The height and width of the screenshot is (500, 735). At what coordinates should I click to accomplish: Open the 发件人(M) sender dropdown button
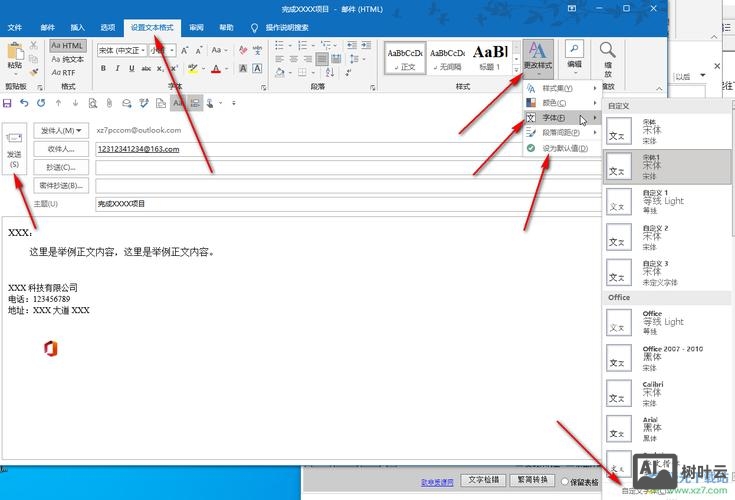tap(61, 130)
